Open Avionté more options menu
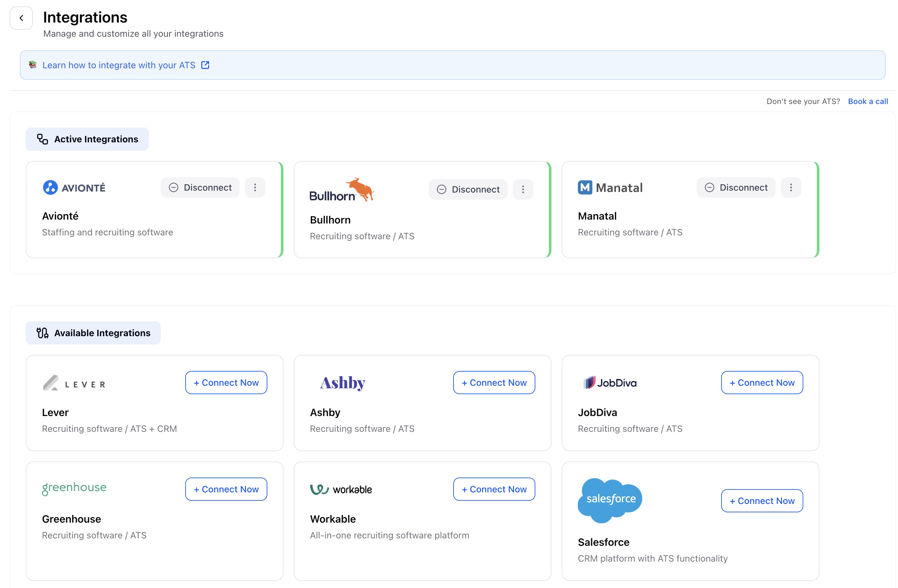This screenshot has width=898, height=588. 255,187
